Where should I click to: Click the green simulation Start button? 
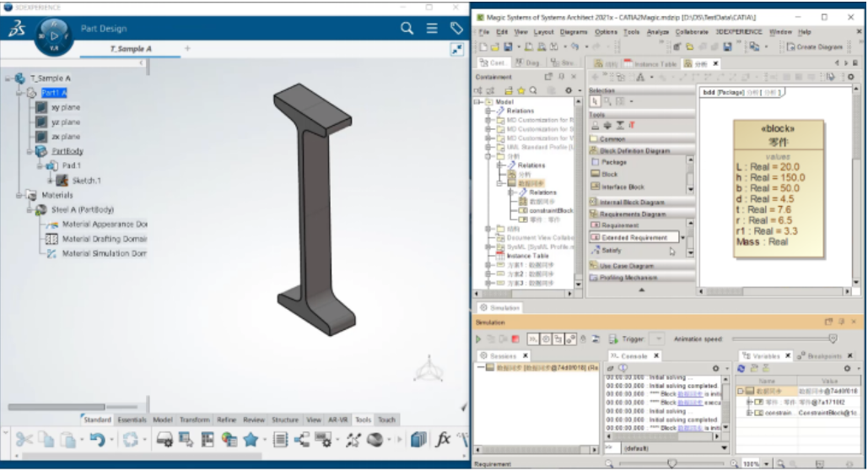pyautogui.click(x=480, y=338)
